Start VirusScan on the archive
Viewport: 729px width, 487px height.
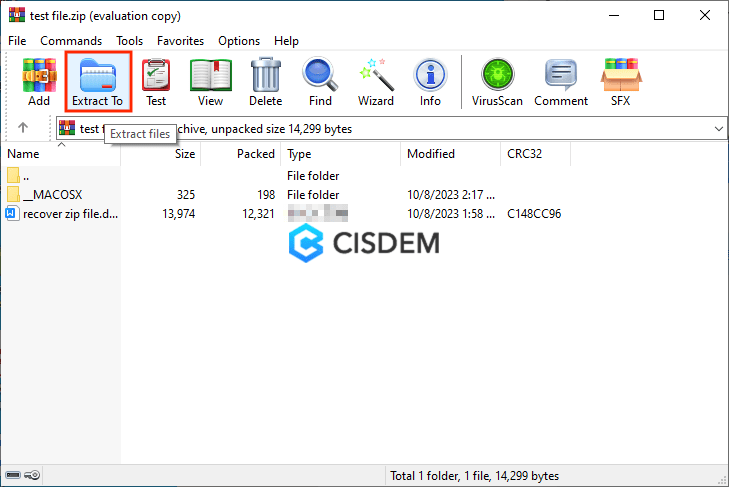(x=497, y=82)
